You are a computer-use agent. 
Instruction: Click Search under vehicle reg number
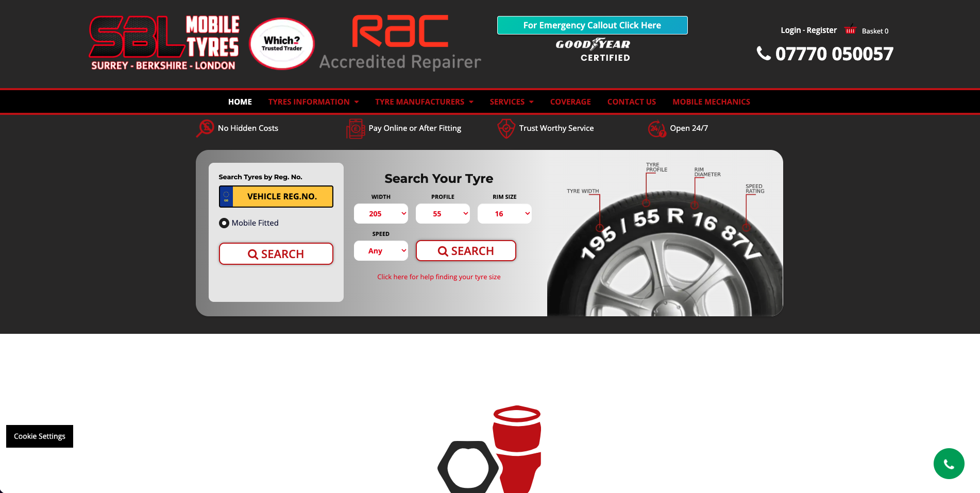[x=276, y=254]
